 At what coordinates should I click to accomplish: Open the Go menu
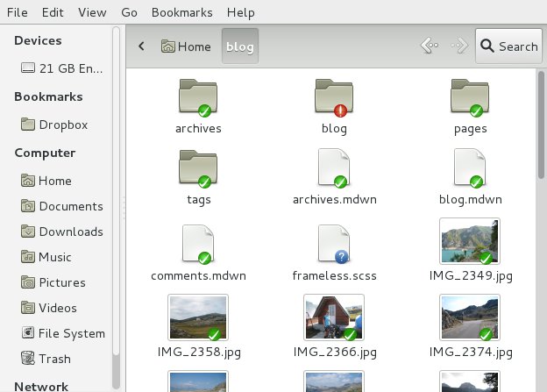pyautogui.click(x=130, y=12)
